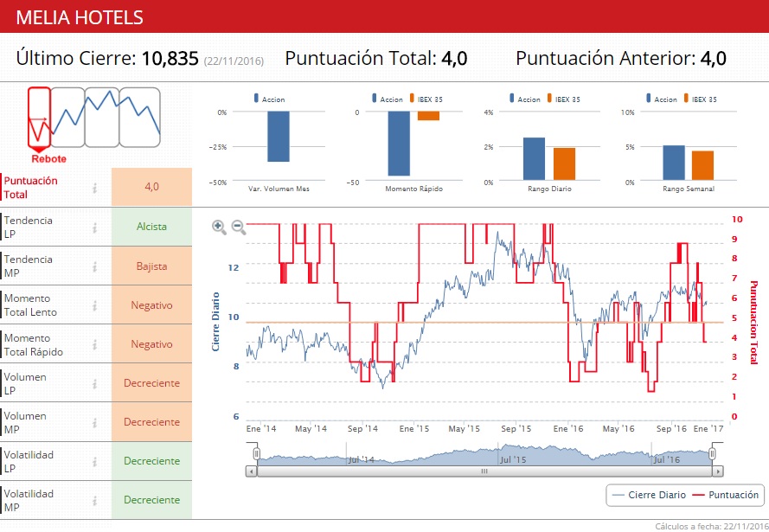The image size is (769, 532).
Task: Click Negativo value for Momento Total Lento
Action: click(151, 305)
